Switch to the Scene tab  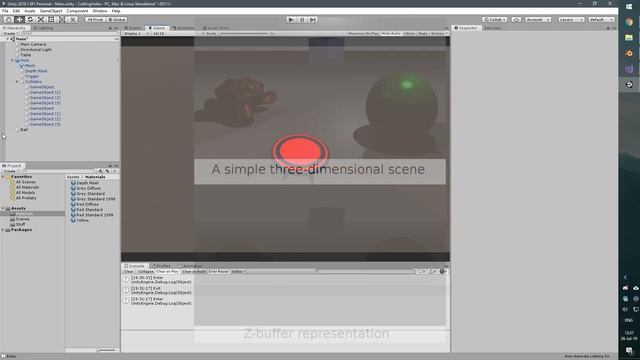tap(133, 28)
